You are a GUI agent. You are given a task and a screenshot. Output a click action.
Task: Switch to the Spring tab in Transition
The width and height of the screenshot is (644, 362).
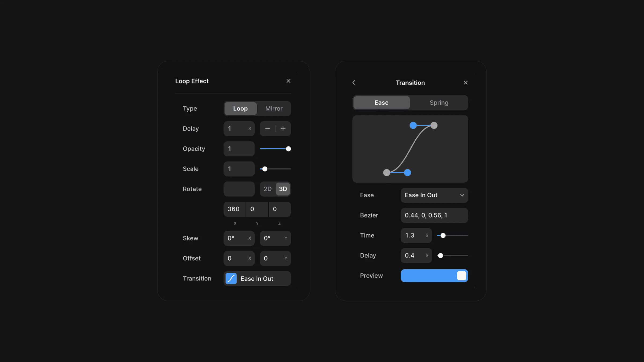click(x=439, y=102)
